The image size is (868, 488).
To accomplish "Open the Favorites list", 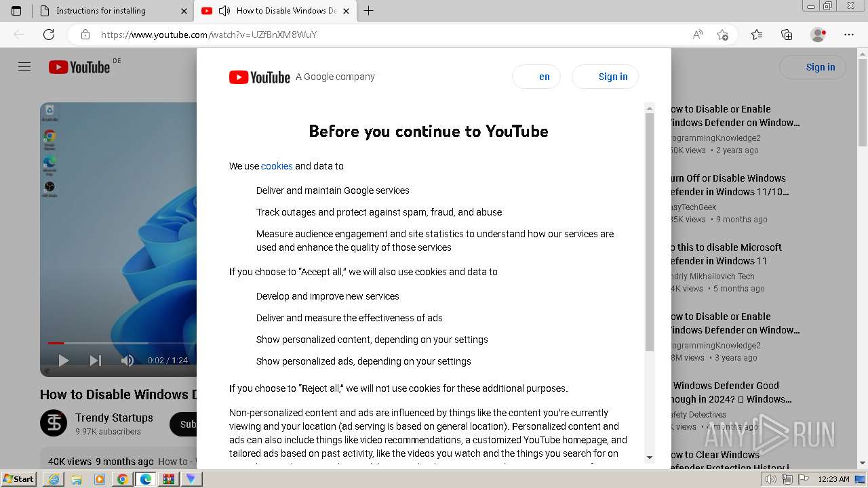I will (757, 35).
